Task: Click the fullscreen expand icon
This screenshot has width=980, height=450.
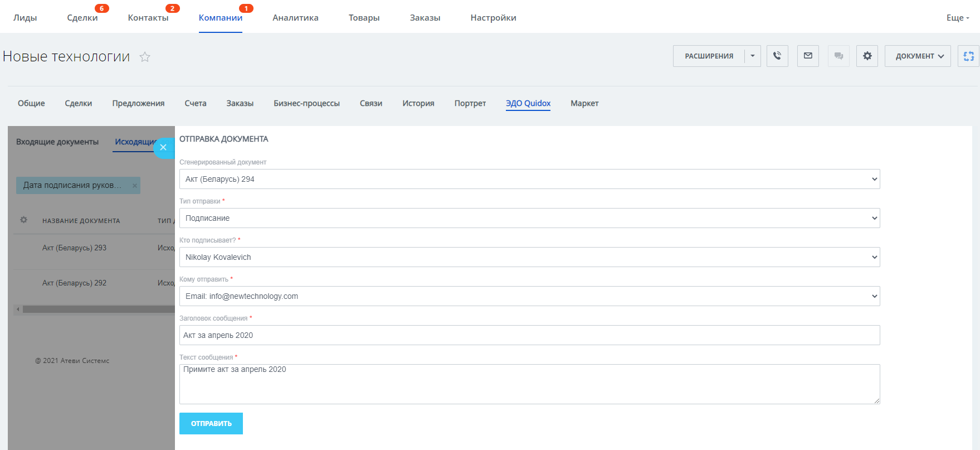Action: click(968, 56)
